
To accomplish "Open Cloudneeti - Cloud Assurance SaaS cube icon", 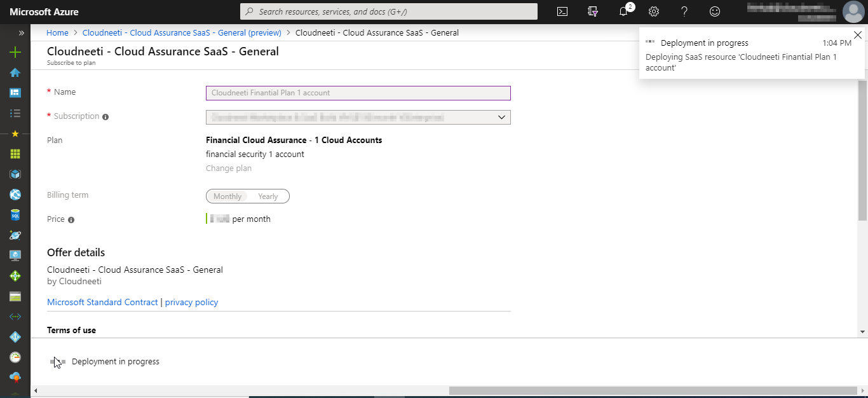I will (x=15, y=174).
